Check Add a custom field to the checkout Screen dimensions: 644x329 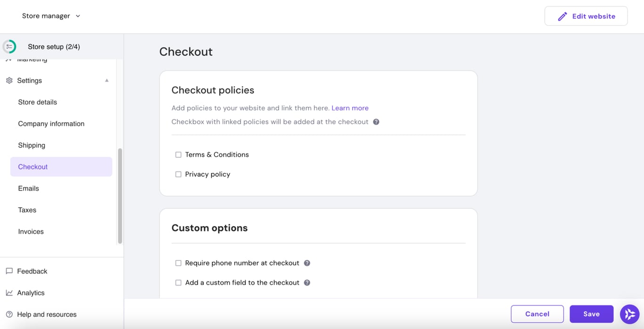178,282
